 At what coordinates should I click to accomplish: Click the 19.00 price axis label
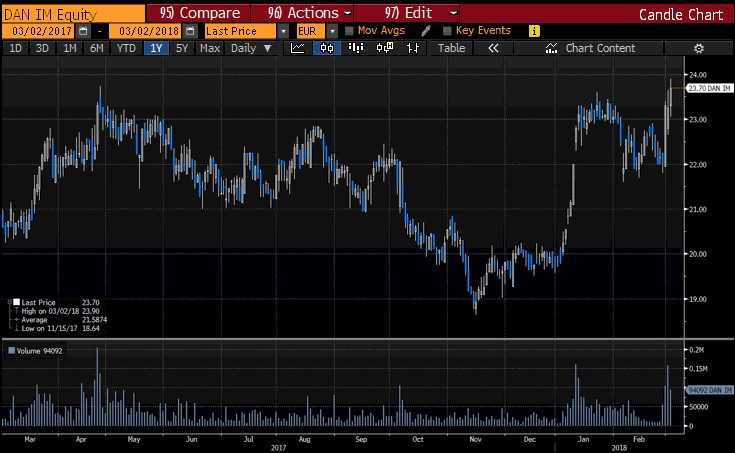click(698, 299)
